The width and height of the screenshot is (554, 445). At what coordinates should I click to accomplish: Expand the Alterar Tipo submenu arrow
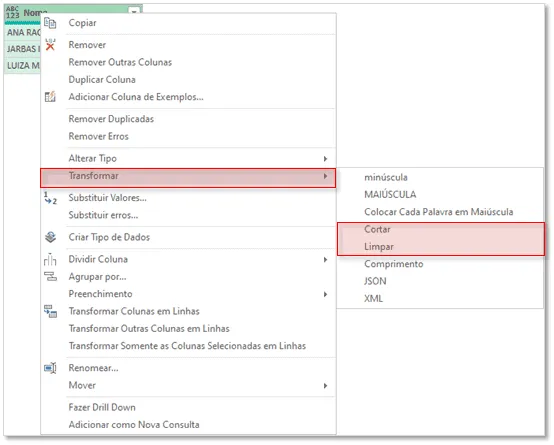click(325, 159)
